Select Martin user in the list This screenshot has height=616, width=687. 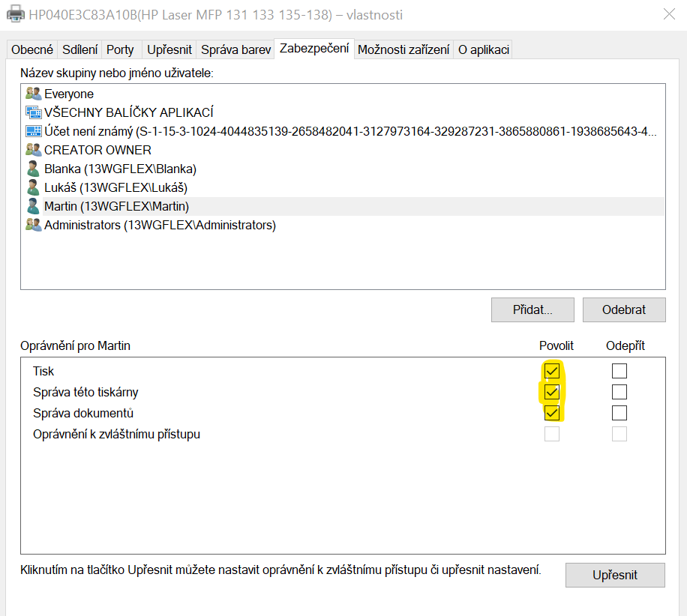(116, 206)
